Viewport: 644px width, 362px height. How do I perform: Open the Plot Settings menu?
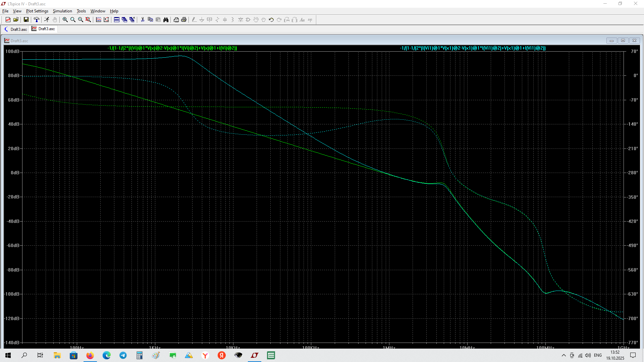point(37,11)
